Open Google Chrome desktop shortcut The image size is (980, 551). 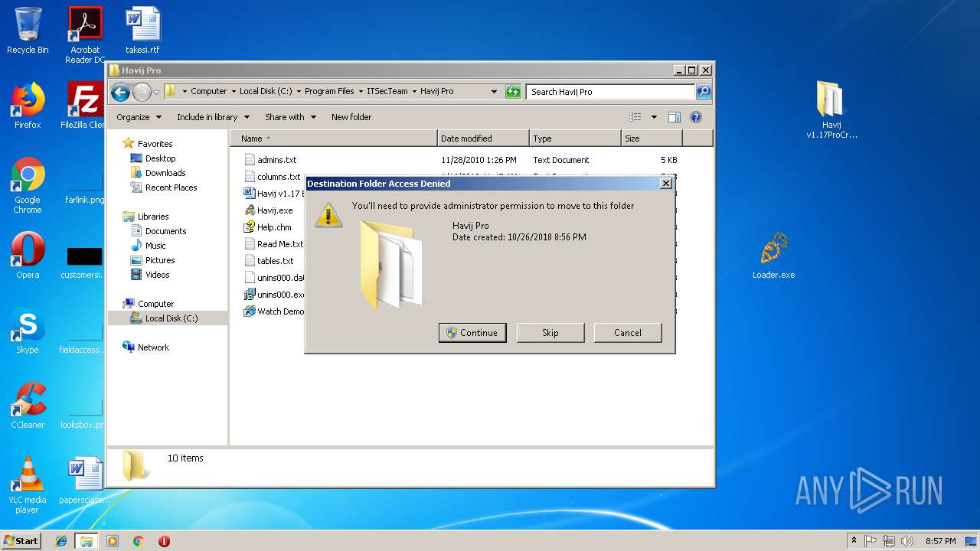[28, 185]
